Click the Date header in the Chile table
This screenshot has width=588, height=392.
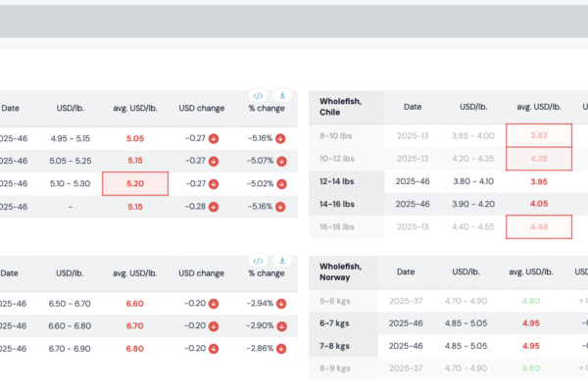tap(413, 107)
